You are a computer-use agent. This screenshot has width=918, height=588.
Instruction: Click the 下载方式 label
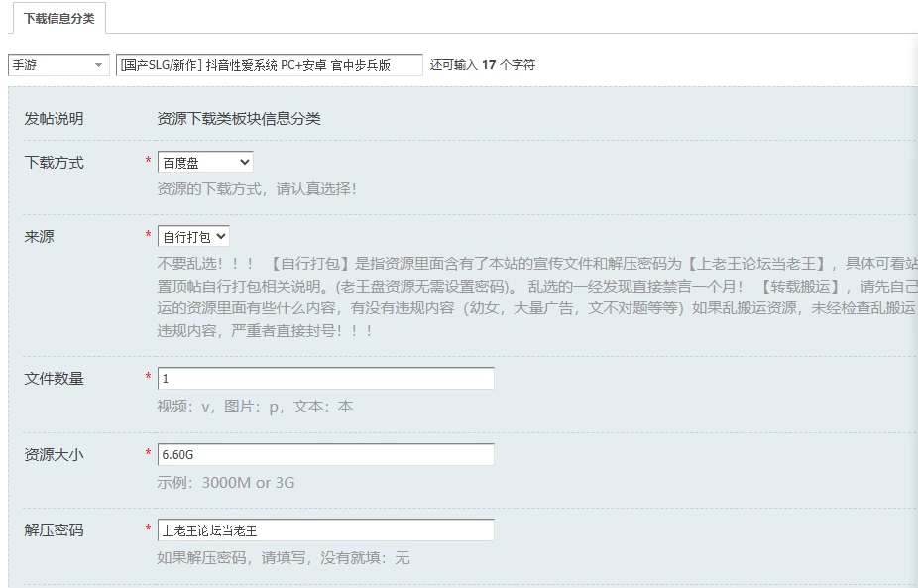pyautogui.click(x=54, y=163)
